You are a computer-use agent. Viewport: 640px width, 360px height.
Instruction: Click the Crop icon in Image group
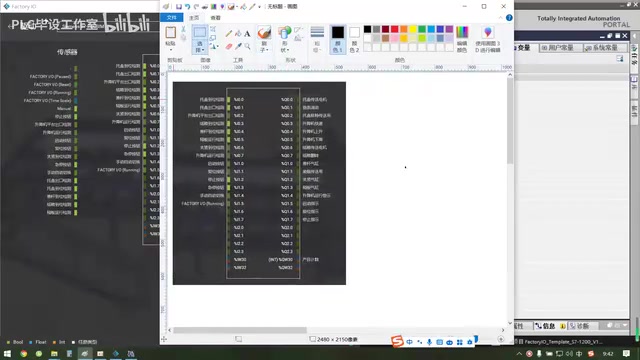[x=213, y=29]
